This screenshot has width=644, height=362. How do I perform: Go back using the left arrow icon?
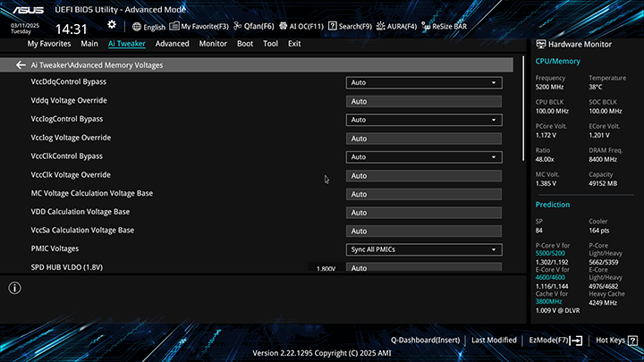click(21, 65)
